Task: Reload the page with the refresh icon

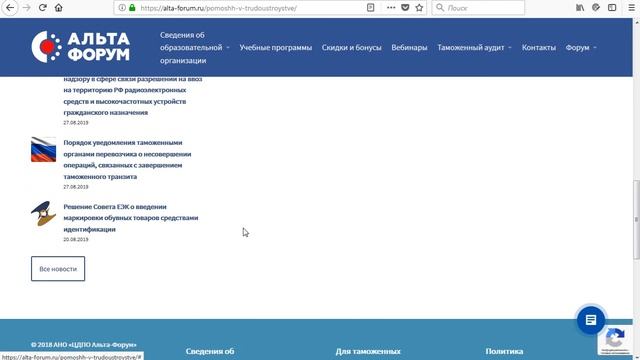Action: (x=42, y=8)
